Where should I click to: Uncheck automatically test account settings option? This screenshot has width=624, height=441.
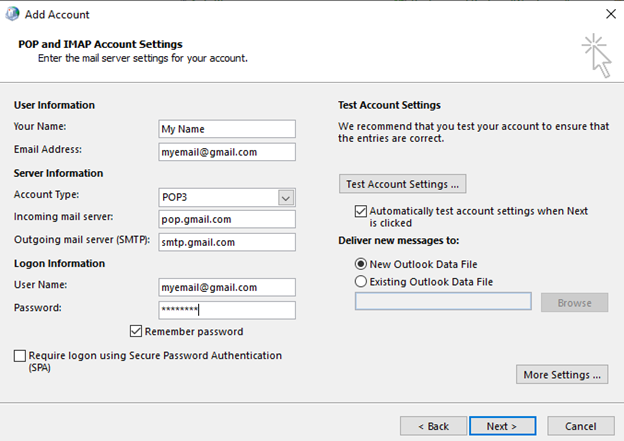361,211
